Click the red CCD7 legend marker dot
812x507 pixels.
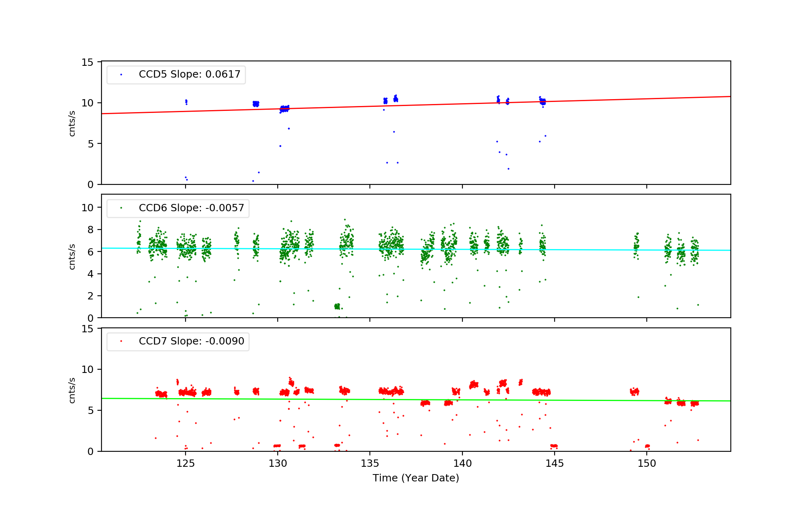(121, 341)
